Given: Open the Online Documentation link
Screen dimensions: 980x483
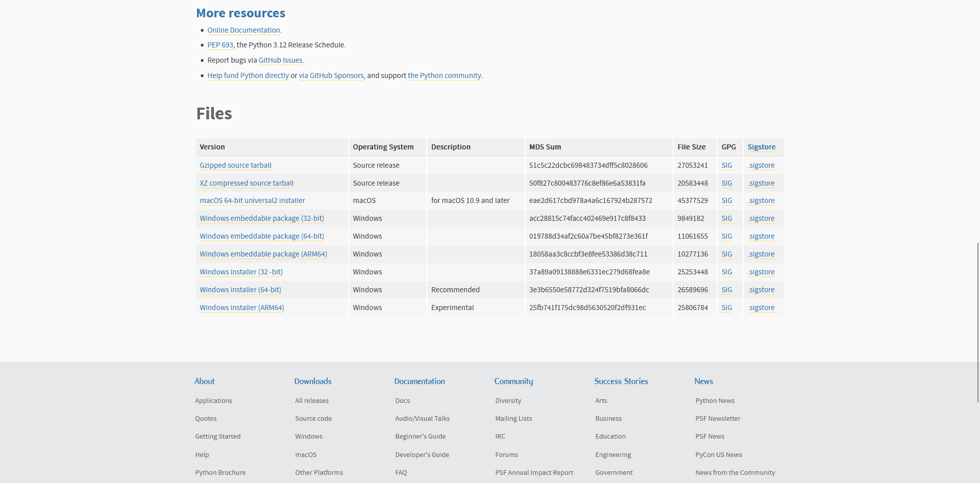Looking at the screenshot, I should click(243, 30).
